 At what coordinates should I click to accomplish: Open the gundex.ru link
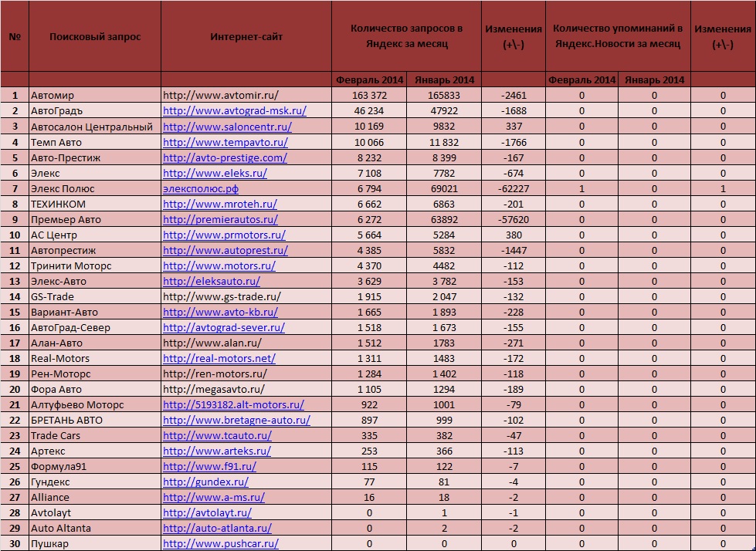tap(205, 482)
